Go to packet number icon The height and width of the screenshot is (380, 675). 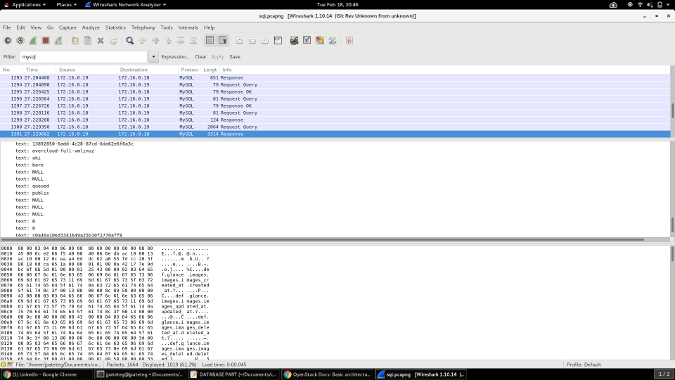tap(168, 40)
